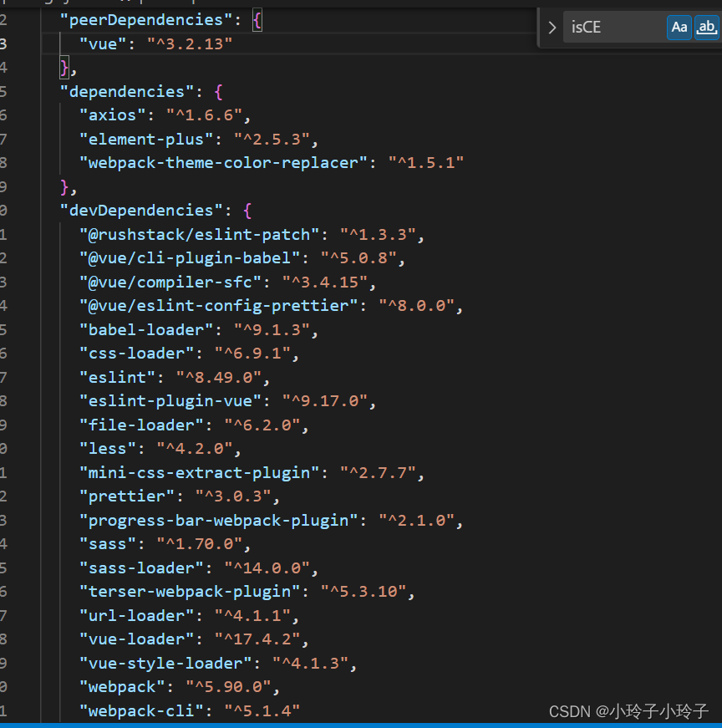Expand the replace field chevron

[552, 28]
